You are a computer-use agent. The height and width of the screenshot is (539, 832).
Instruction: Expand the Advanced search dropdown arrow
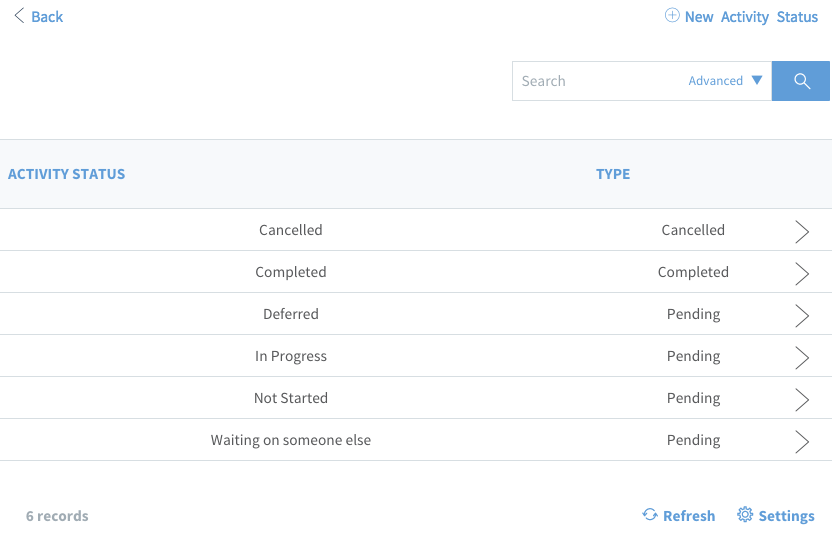pos(757,81)
